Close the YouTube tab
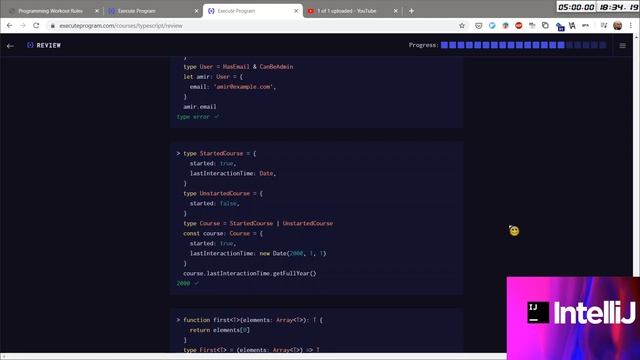640x360 pixels. click(396, 11)
